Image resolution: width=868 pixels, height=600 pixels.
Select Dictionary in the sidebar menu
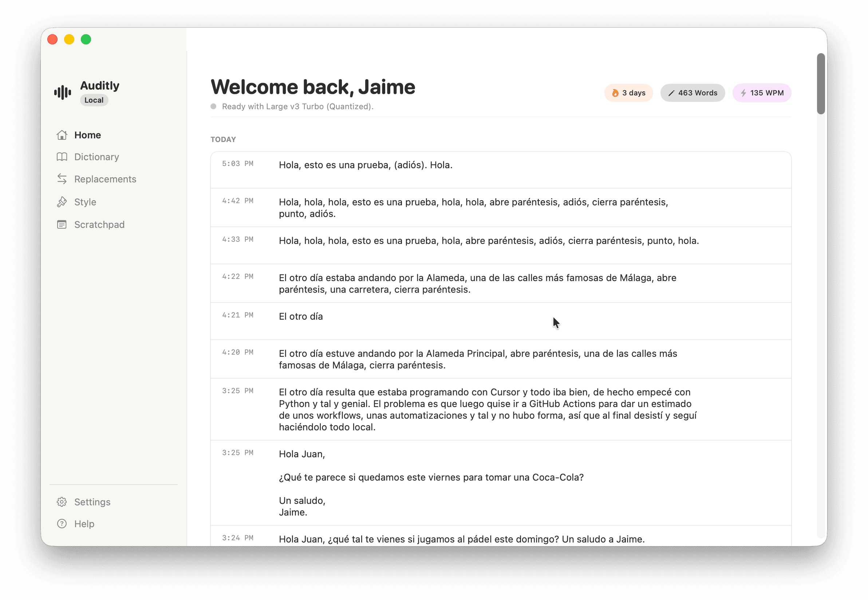(x=96, y=157)
